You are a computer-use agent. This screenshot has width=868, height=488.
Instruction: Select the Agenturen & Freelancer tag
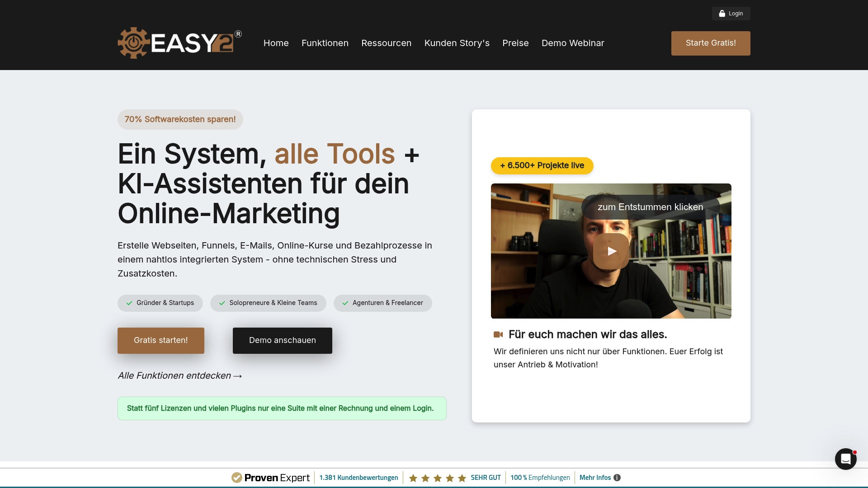(x=382, y=303)
